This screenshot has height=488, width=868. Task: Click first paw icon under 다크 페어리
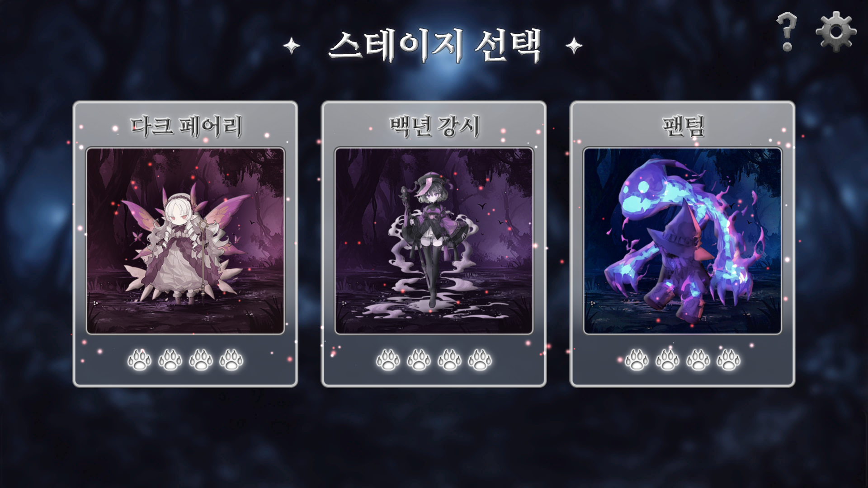[140, 360]
